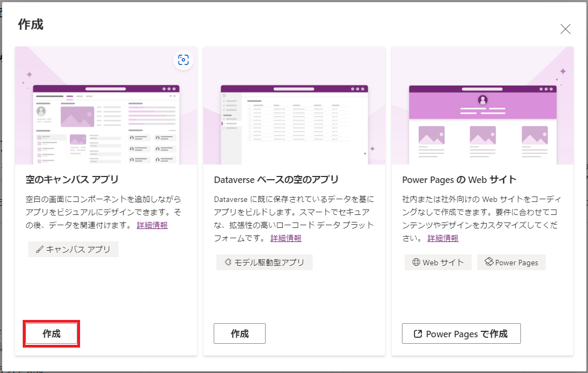
Task: Close the 作成 dialog with the X
Action: click(x=565, y=29)
